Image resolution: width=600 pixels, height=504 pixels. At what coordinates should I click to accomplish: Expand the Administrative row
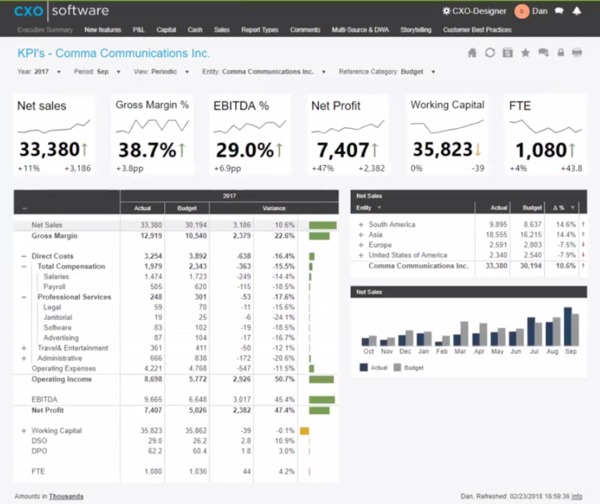(x=24, y=358)
